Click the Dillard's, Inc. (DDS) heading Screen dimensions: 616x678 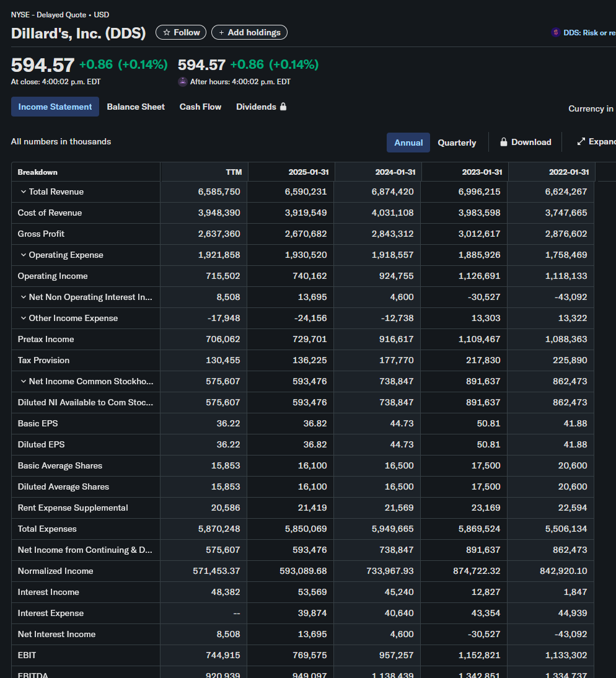[78, 33]
